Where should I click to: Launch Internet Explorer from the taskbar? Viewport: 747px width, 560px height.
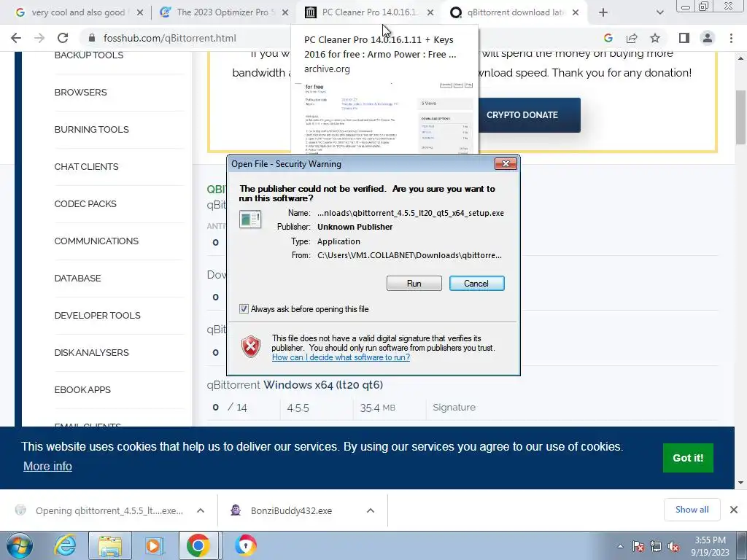coord(64,545)
